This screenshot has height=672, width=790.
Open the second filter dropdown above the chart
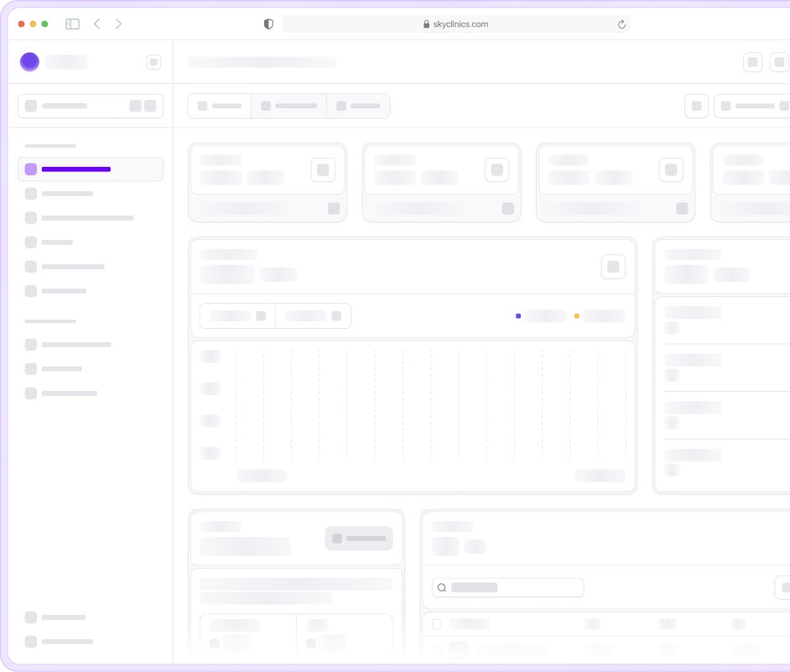pos(313,316)
